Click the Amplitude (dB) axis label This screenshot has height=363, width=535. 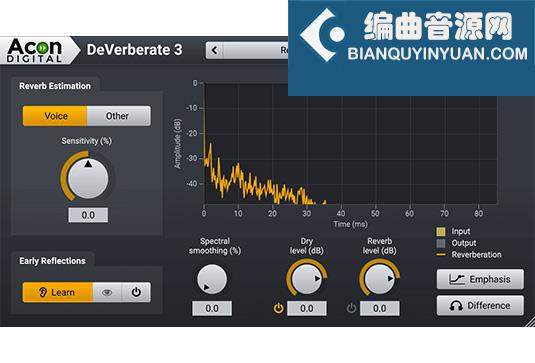pyautogui.click(x=177, y=144)
